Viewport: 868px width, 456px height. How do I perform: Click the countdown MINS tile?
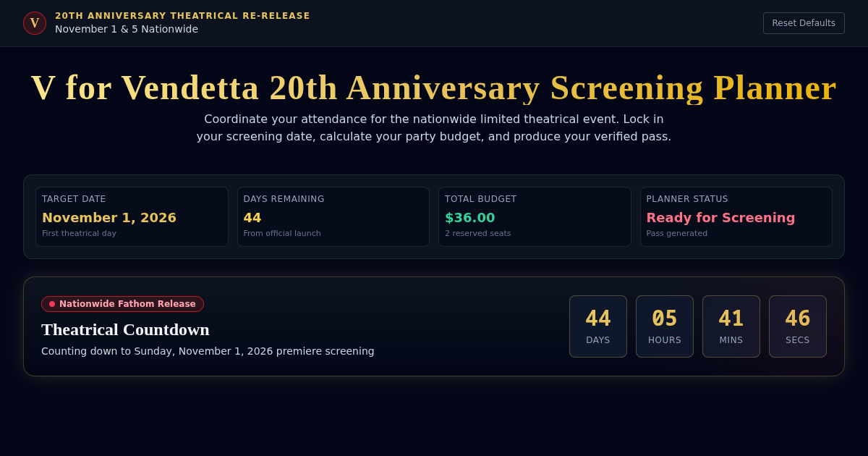(731, 326)
